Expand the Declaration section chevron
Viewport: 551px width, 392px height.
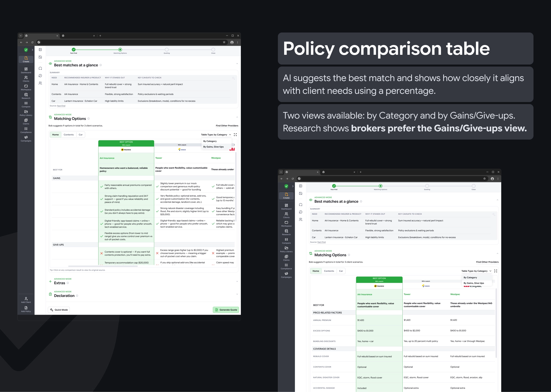(x=237, y=294)
